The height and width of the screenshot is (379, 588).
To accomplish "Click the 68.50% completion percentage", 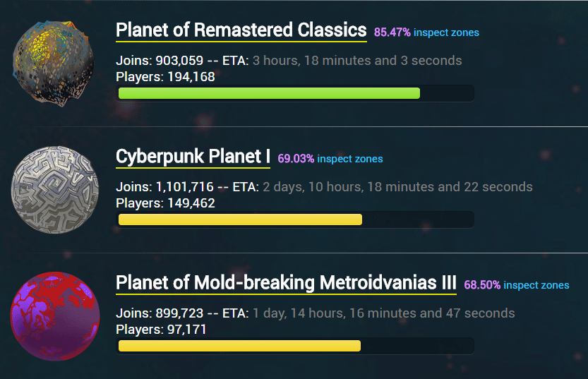I will (482, 285).
